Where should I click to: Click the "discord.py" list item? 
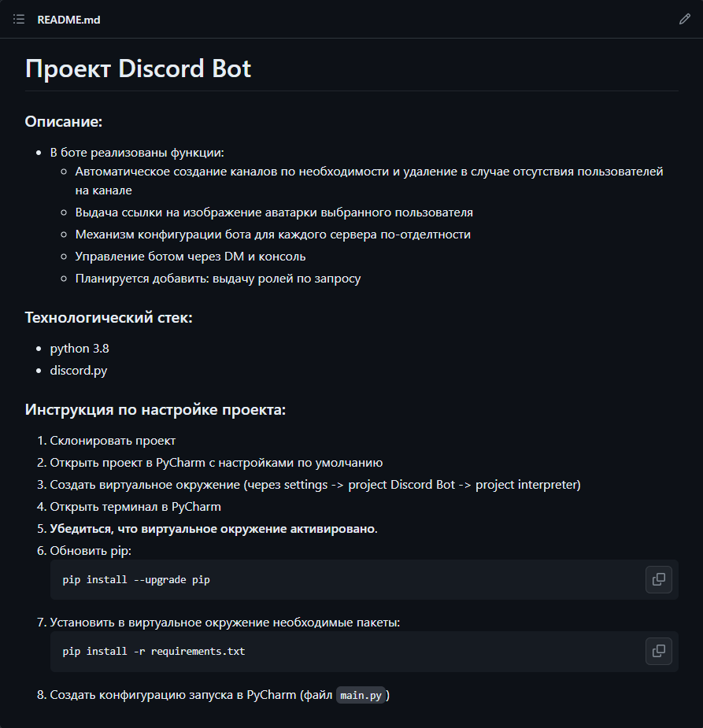tap(79, 371)
